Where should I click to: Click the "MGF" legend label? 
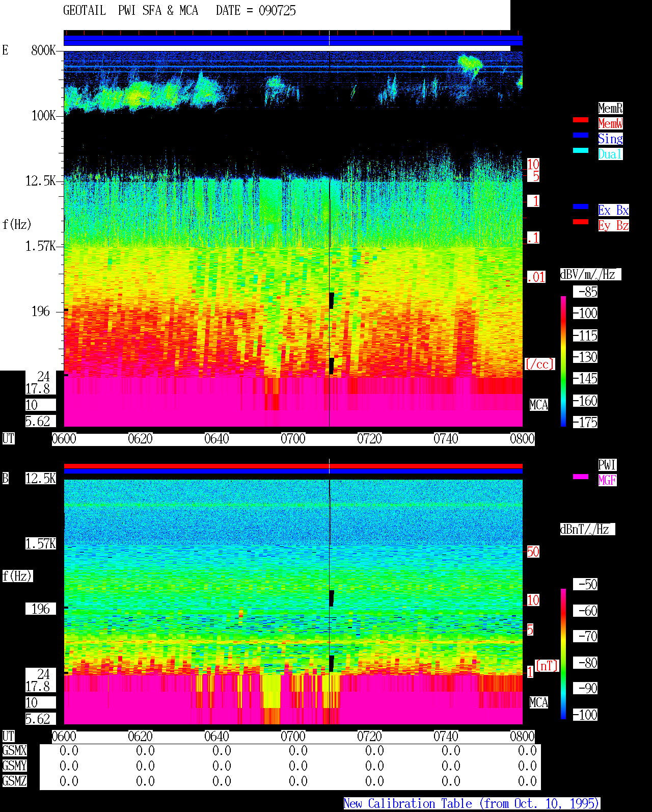pos(607,480)
